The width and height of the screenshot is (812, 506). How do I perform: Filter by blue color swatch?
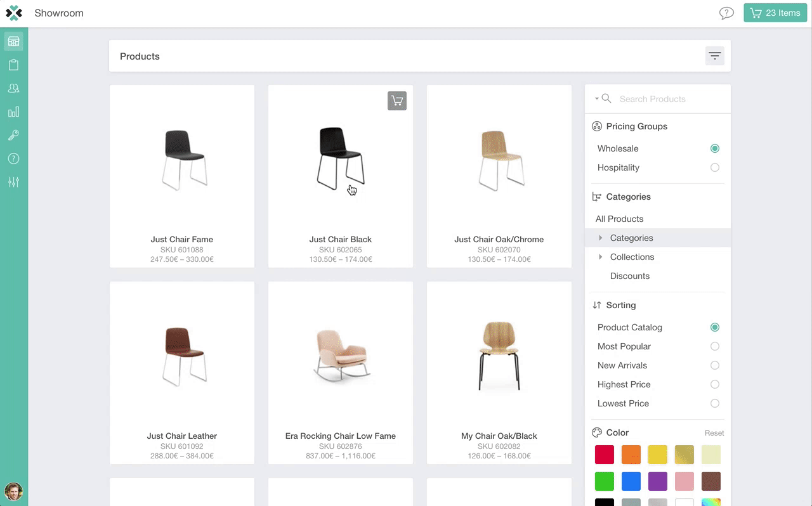coord(631,481)
